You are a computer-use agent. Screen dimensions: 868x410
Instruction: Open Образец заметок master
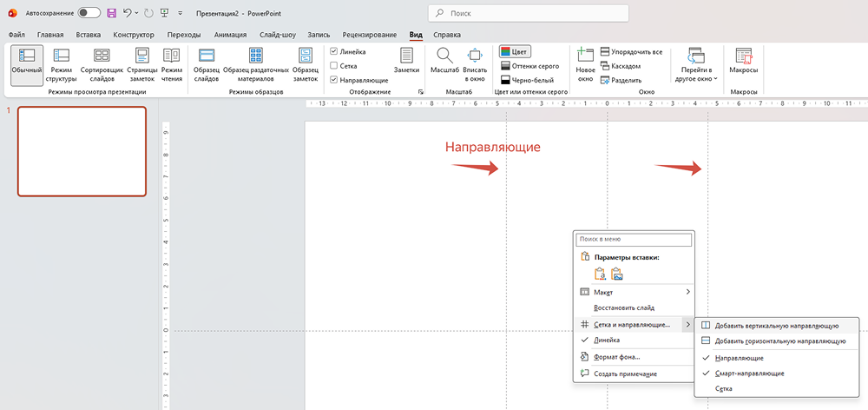click(306, 65)
